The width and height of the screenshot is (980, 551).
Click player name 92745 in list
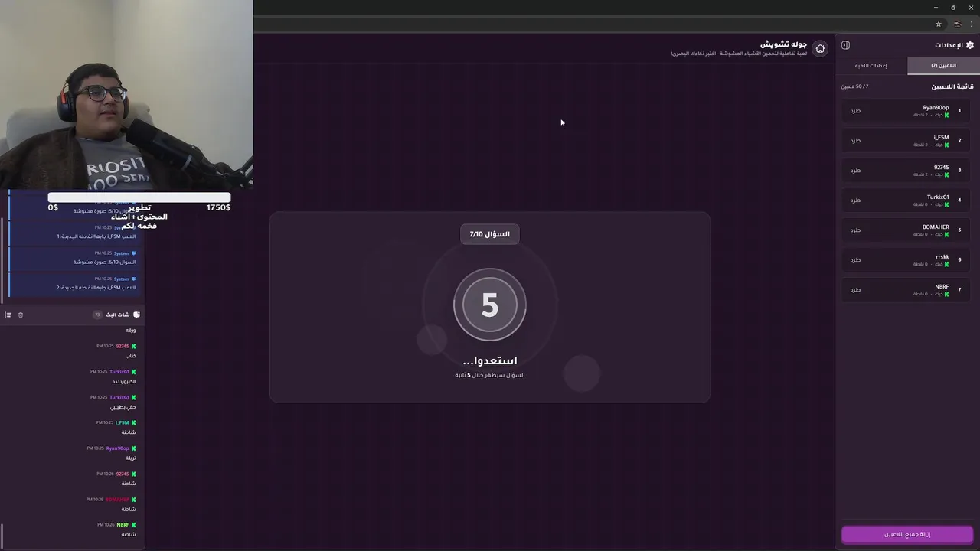942,168
